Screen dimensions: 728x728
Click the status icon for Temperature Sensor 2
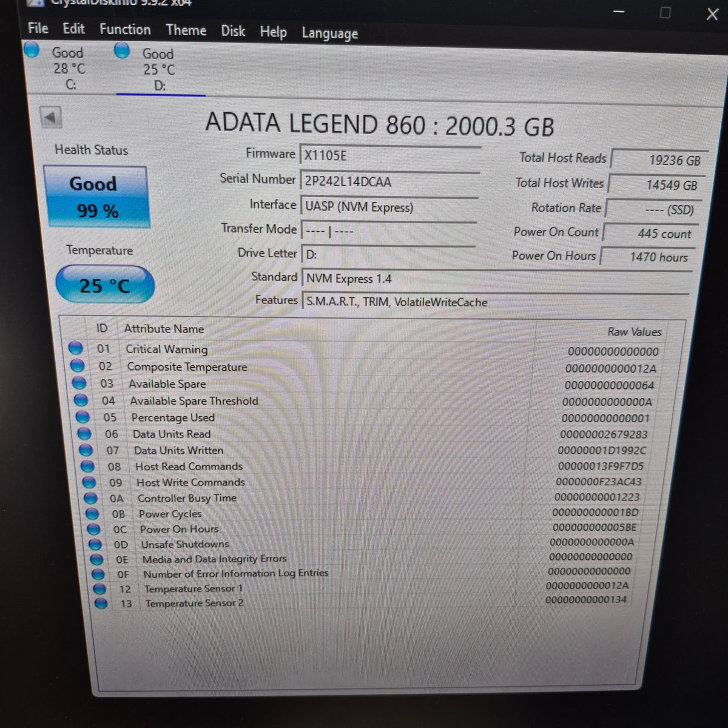pyautogui.click(x=101, y=603)
